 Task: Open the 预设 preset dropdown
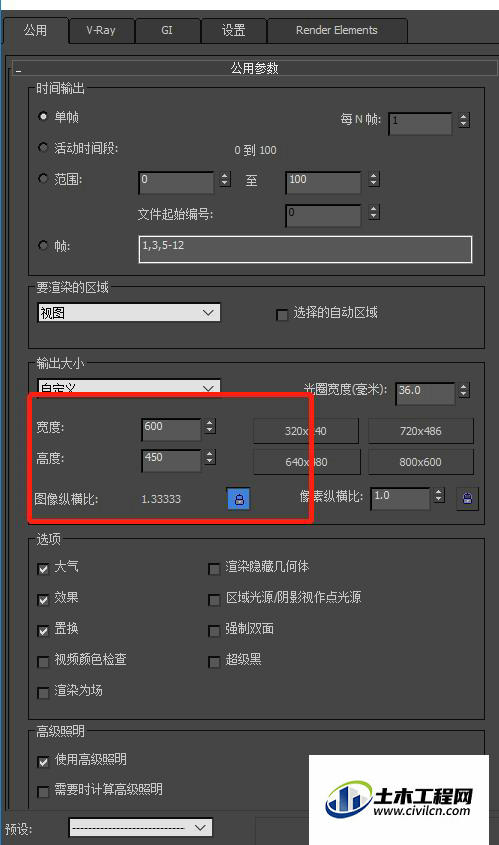140,827
